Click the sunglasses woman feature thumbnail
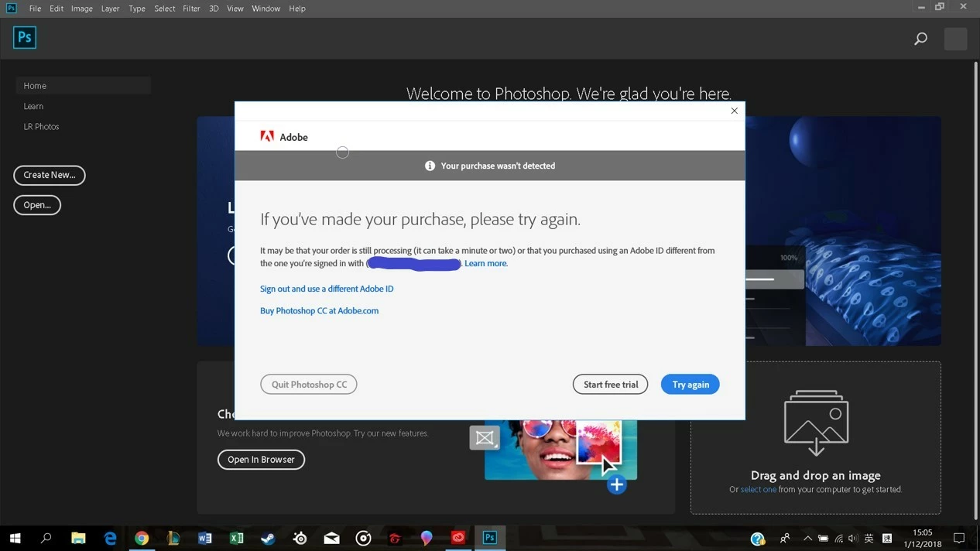Image resolution: width=980 pixels, height=551 pixels. (560, 450)
